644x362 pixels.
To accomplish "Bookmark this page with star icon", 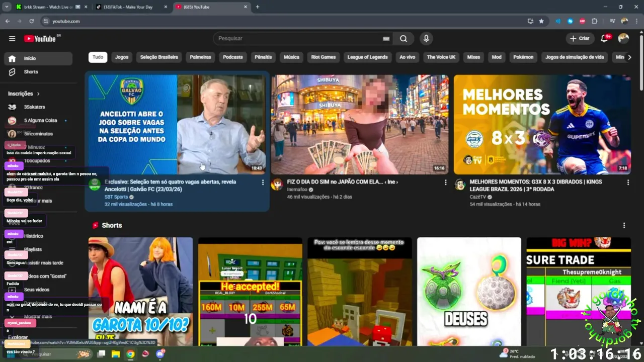I will tap(541, 21).
